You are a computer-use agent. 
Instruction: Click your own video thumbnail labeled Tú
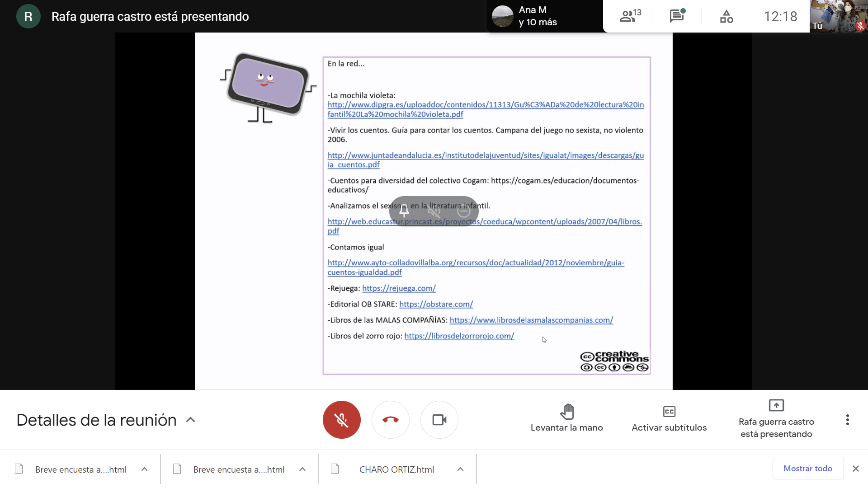pyautogui.click(x=839, y=16)
